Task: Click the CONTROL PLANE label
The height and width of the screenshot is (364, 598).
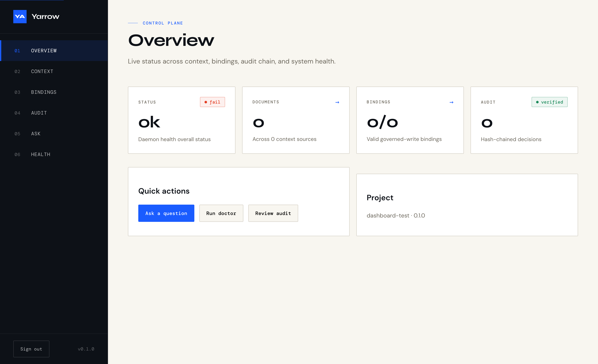Action: (x=163, y=23)
